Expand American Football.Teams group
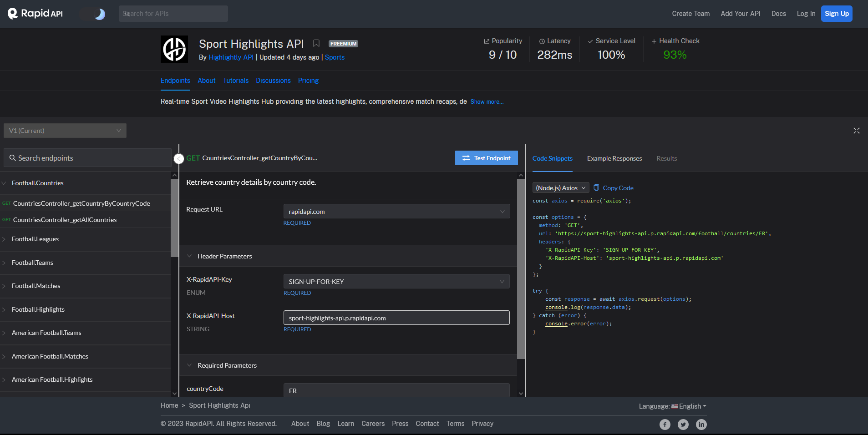Viewport: 868px width, 435px height. coord(85,333)
